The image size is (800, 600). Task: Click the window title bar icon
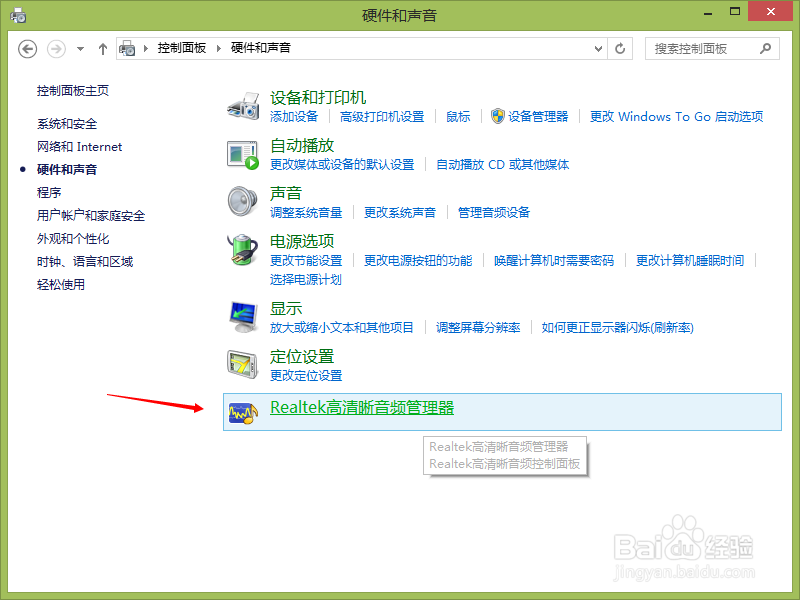[18, 15]
